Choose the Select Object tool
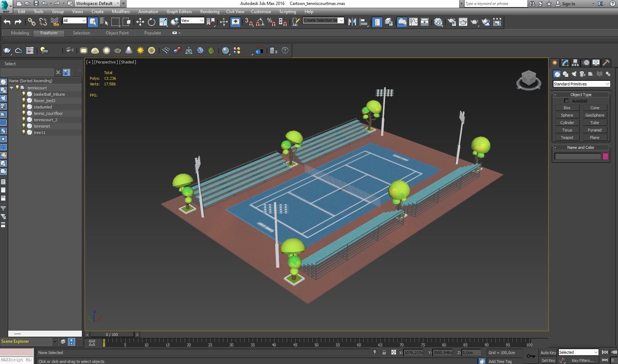The height and width of the screenshot is (364, 618). 93,22
